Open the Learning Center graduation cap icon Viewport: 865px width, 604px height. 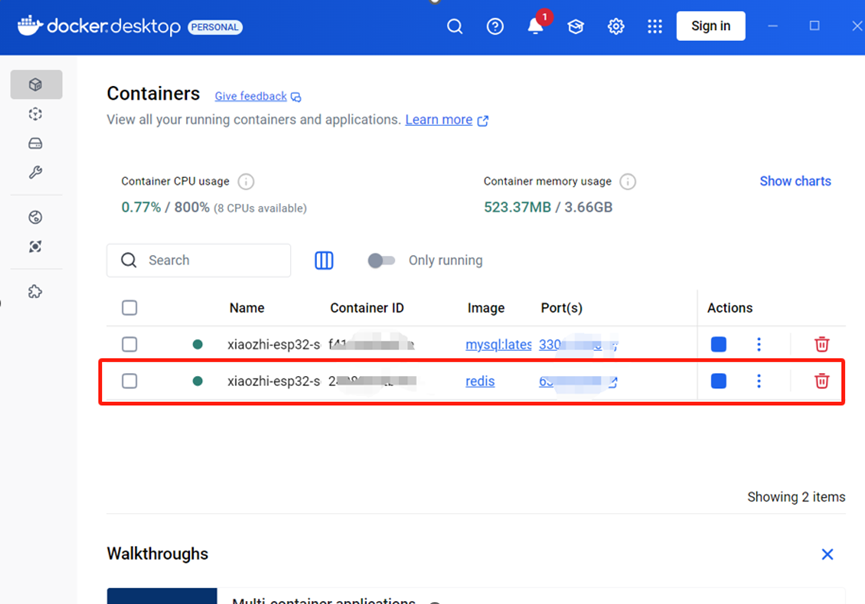(576, 27)
